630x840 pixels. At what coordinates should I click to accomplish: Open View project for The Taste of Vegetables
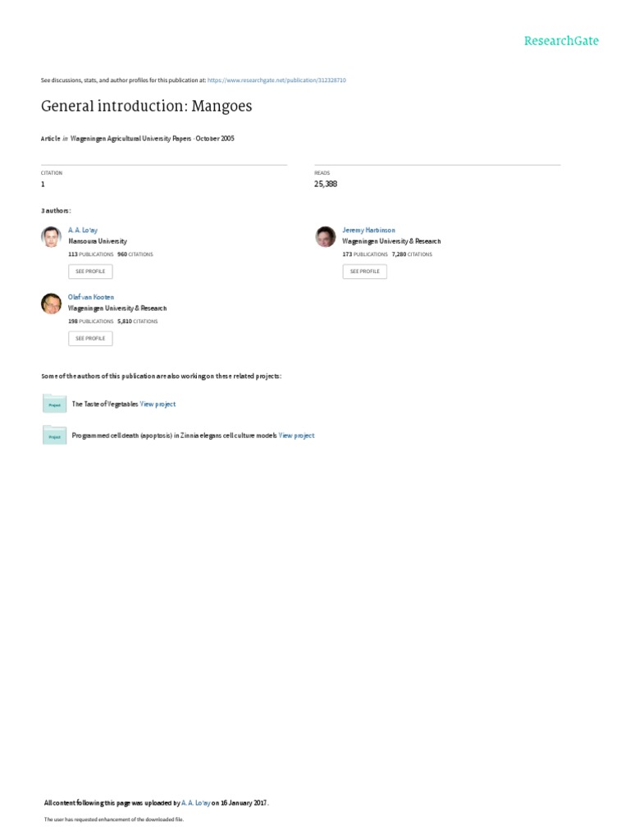pyautogui.click(x=157, y=404)
